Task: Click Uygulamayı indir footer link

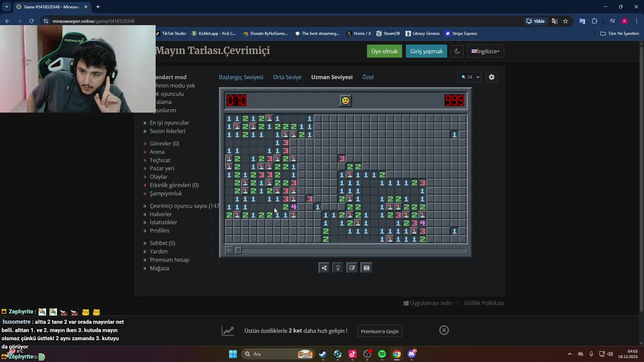Action: [428, 303]
